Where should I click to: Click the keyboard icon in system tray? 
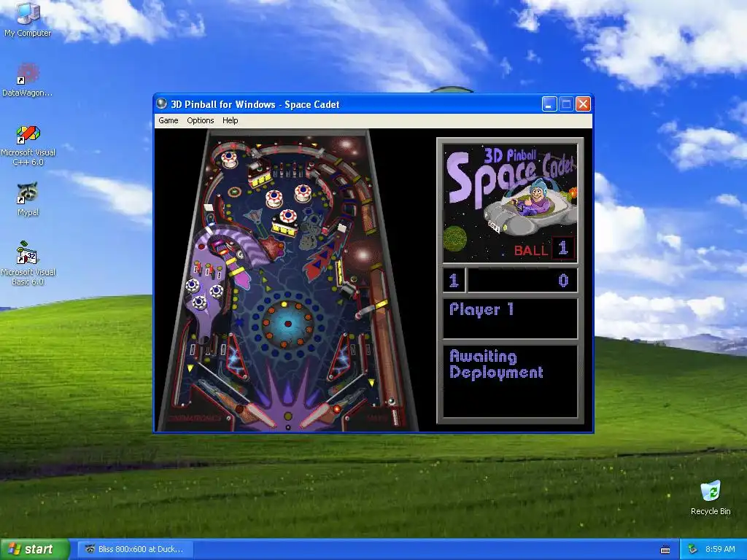tap(665, 550)
